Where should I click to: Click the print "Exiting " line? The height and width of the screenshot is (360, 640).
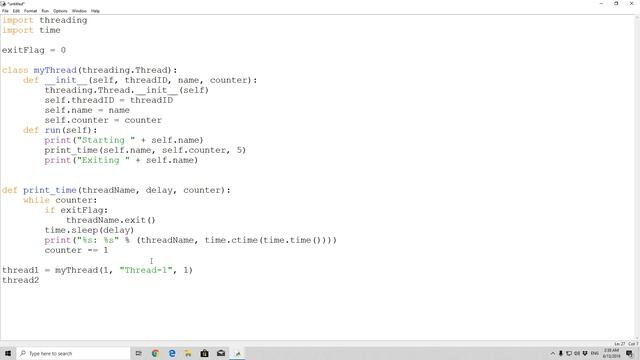point(121,160)
